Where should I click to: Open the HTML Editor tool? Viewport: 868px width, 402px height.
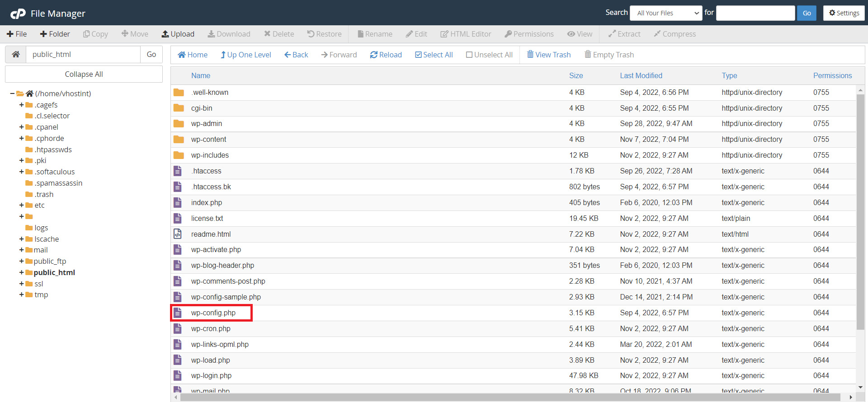(466, 34)
